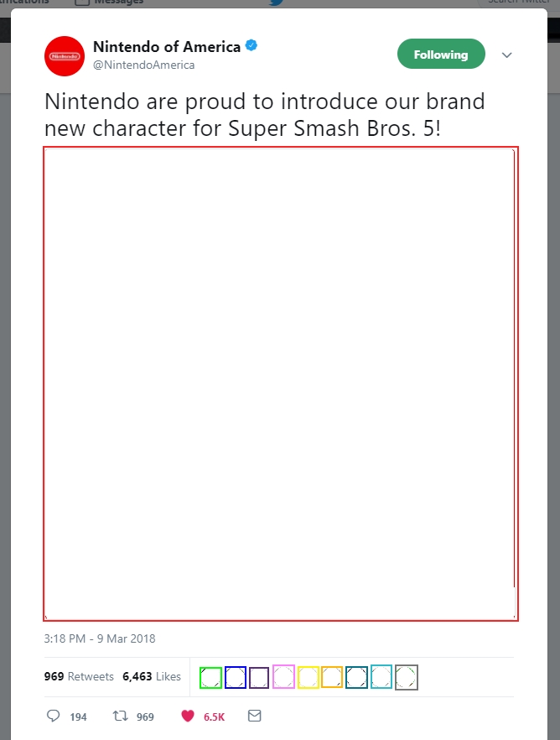The height and width of the screenshot is (740, 560).
Task: Open the Nintendo of America profile name
Action: pos(167,47)
